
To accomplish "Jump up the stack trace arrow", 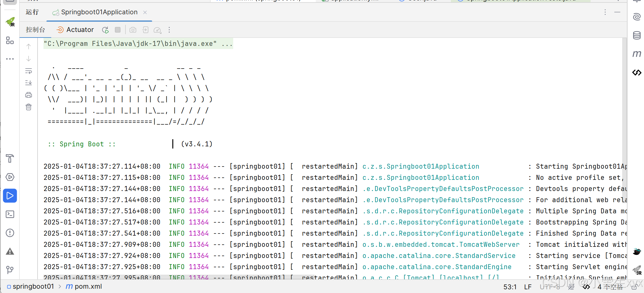I will click(29, 47).
